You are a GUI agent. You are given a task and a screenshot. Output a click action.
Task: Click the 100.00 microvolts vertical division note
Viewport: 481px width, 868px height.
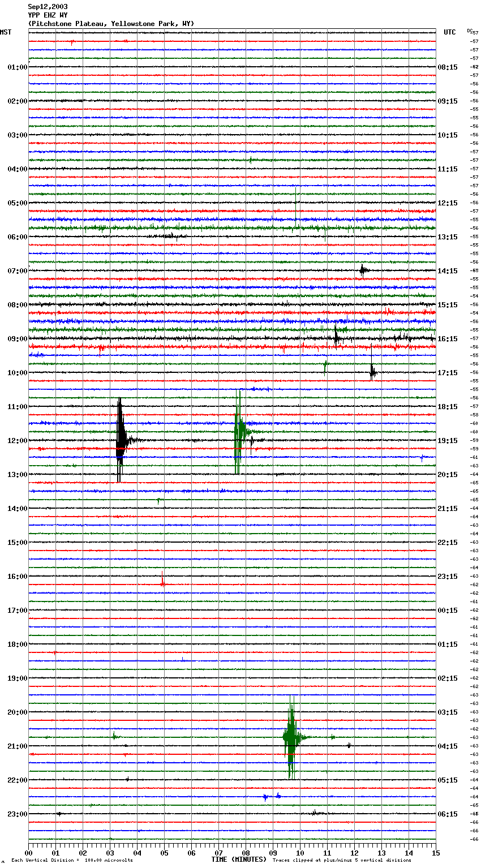(x=72, y=861)
